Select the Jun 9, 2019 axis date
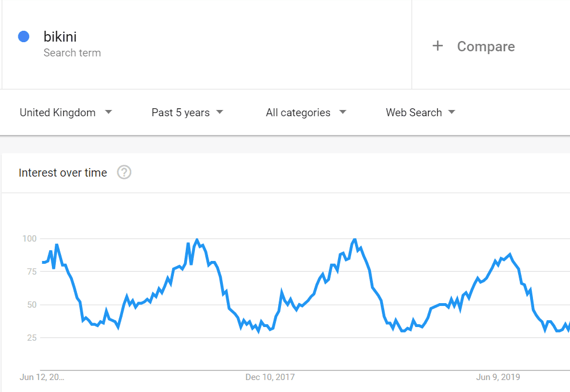This screenshot has height=392, width=570. (x=498, y=377)
